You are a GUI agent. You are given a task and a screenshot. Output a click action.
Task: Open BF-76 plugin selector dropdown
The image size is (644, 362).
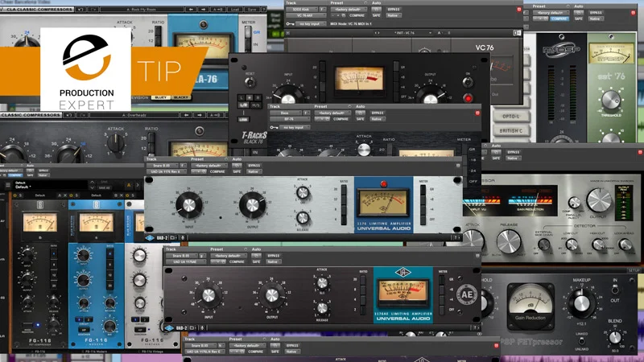(290, 119)
